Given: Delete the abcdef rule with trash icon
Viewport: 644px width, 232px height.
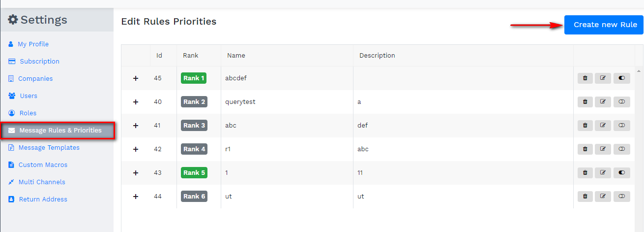Looking at the screenshot, I should pos(585,78).
